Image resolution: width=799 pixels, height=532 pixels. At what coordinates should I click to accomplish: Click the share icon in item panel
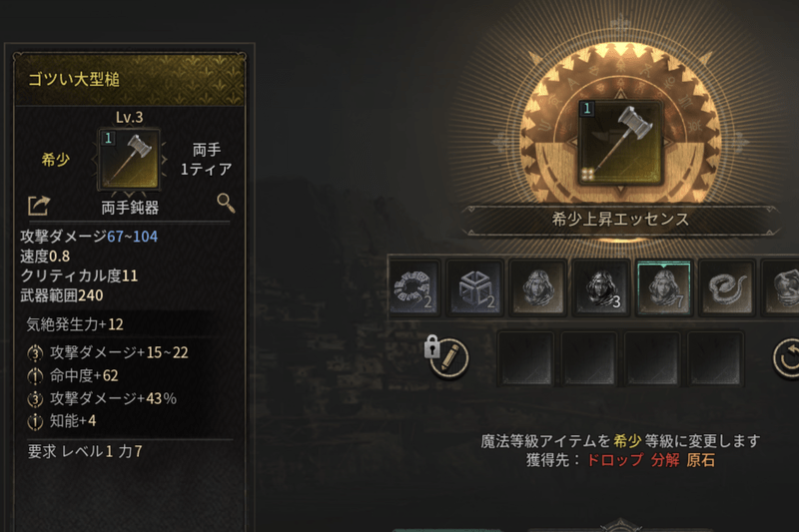39,206
